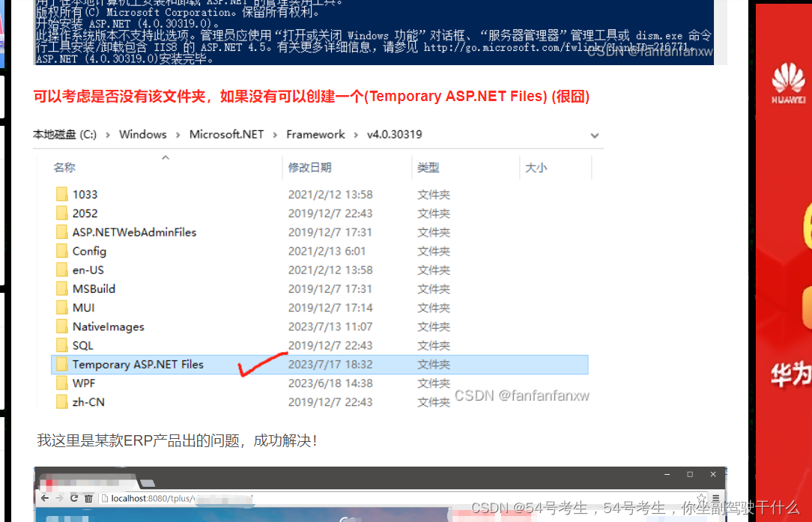The height and width of the screenshot is (522, 812).
Task: Open the Config folder
Action: pyautogui.click(x=88, y=251)
